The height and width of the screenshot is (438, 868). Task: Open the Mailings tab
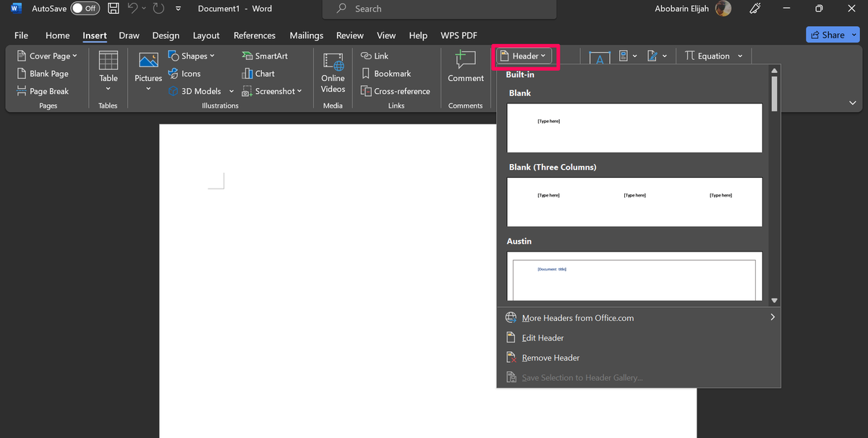coord(307,35)
